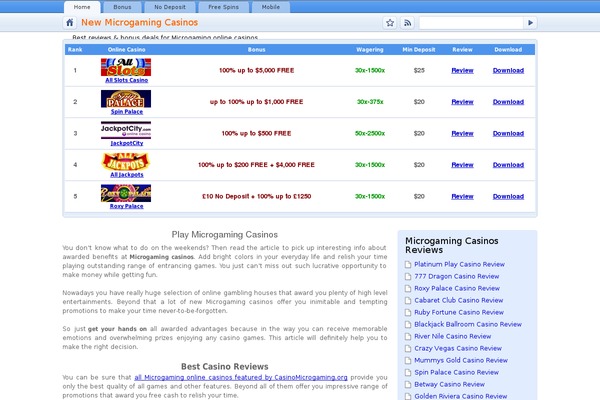Click the search go arrow button
This screenshot has height=400, width=600.
[530, 23]
